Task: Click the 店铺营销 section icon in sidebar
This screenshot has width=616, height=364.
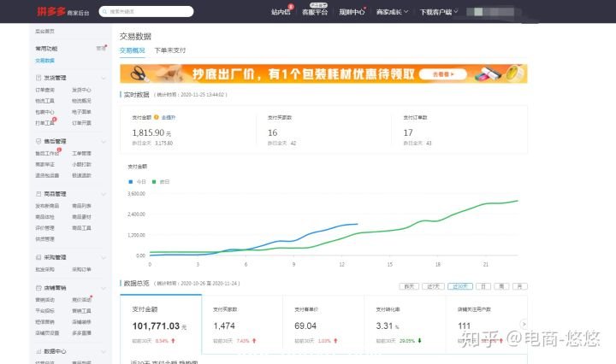Action: point(38,288)
